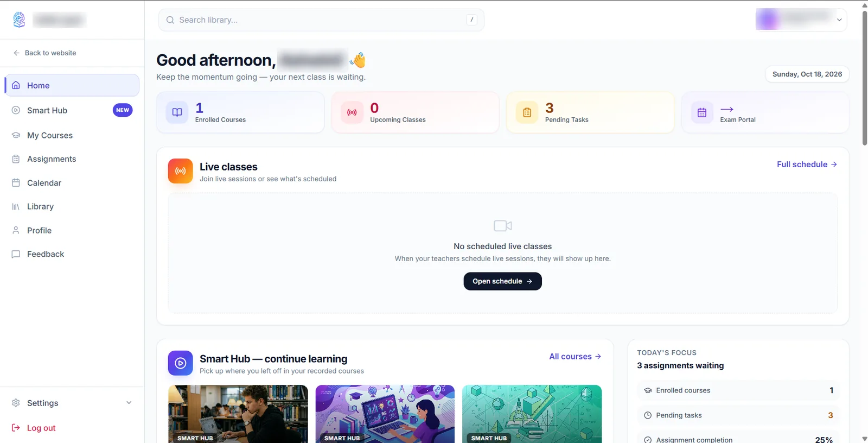
Task: Click the Assignments clipboard icon in sidebar
Action: [x=16, y=159]
